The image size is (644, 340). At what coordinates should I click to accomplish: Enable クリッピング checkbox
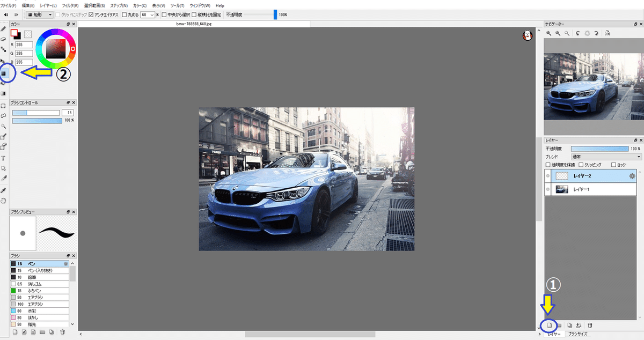581,165
